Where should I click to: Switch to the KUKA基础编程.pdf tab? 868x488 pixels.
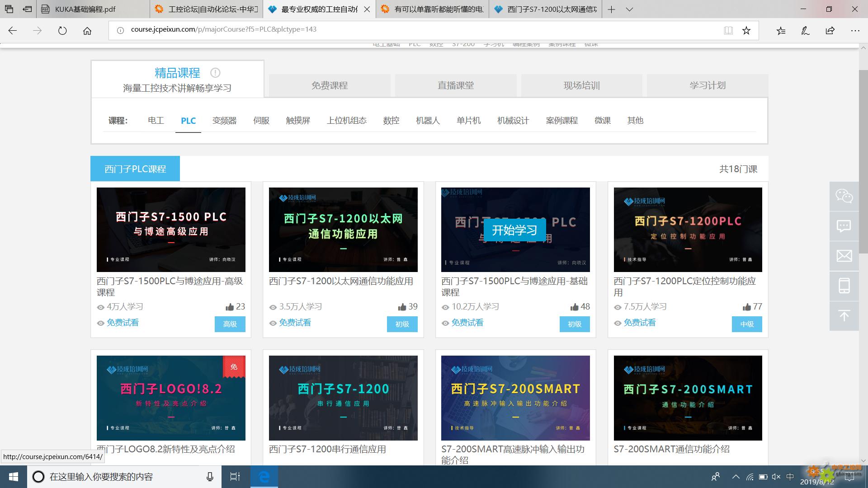[93, 9]
